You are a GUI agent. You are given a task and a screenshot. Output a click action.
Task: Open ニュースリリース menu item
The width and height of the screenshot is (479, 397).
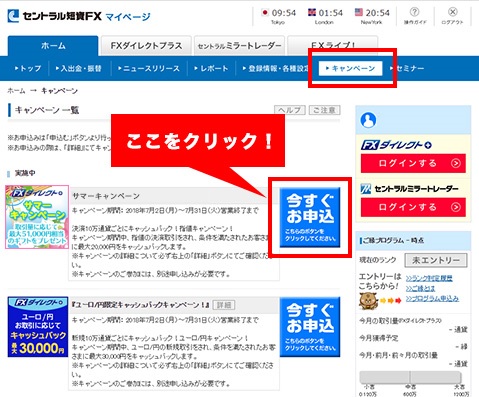point(149,68)
